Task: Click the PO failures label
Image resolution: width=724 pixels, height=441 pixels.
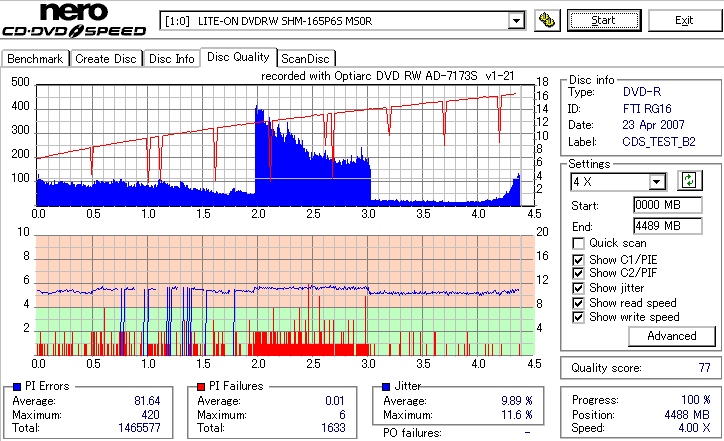Action: coord(412,433)
